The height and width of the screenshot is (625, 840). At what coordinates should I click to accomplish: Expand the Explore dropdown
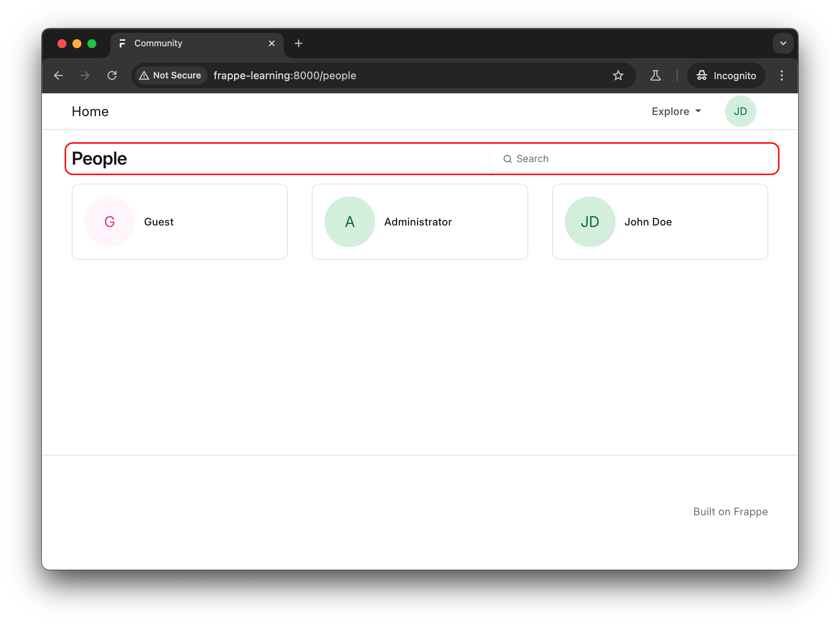[676, 111]
